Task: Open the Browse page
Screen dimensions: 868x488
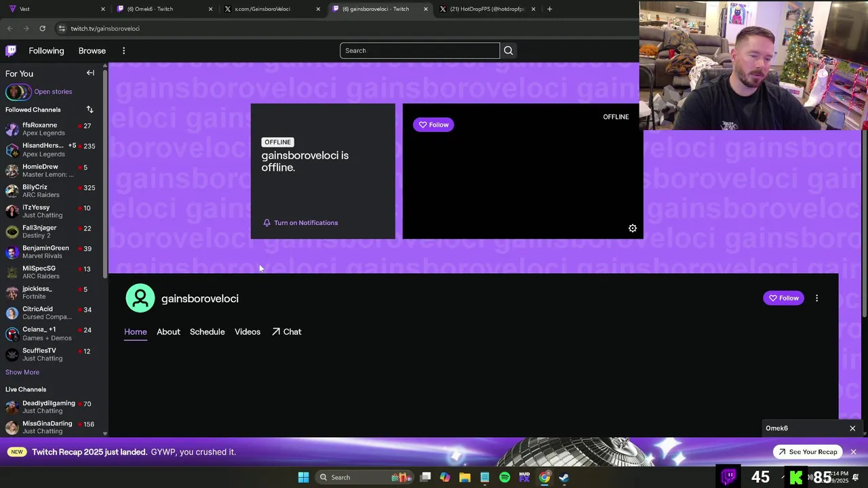Action: pyautogui.click(x=92, y=51)
